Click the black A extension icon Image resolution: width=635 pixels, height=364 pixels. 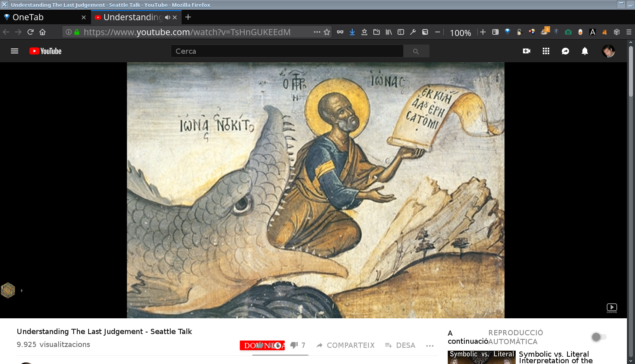point(593,32)
